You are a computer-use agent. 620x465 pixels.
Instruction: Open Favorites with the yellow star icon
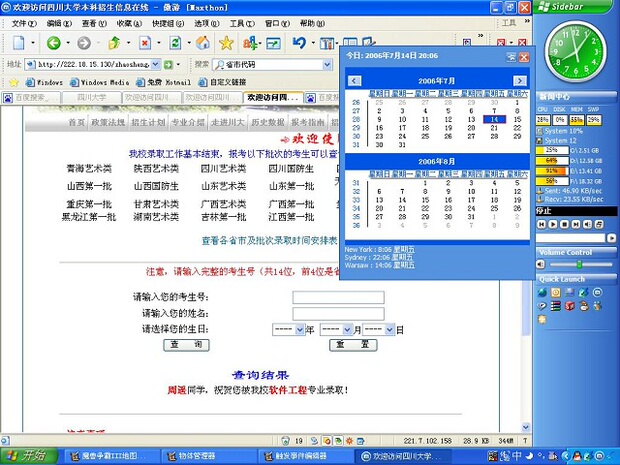pyautogui.click(x=226, y=43)
